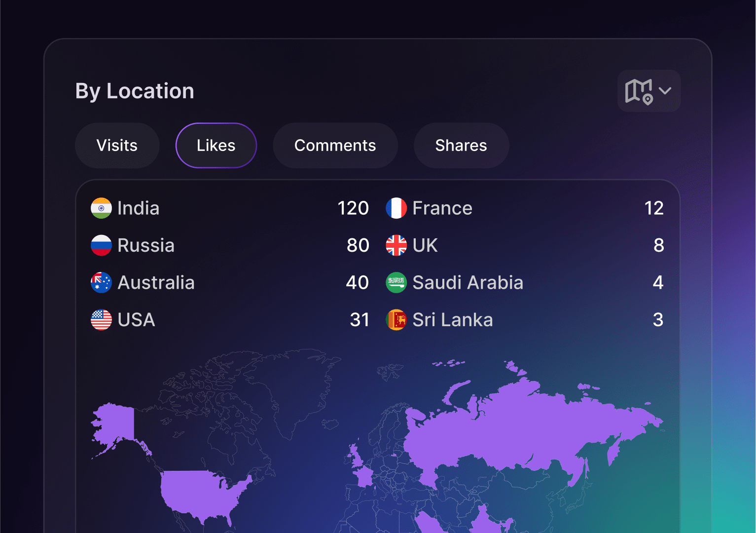The image size is (756, 533).
Task: Click the Sri Lanka flag icon
Action: click(396, 320)
